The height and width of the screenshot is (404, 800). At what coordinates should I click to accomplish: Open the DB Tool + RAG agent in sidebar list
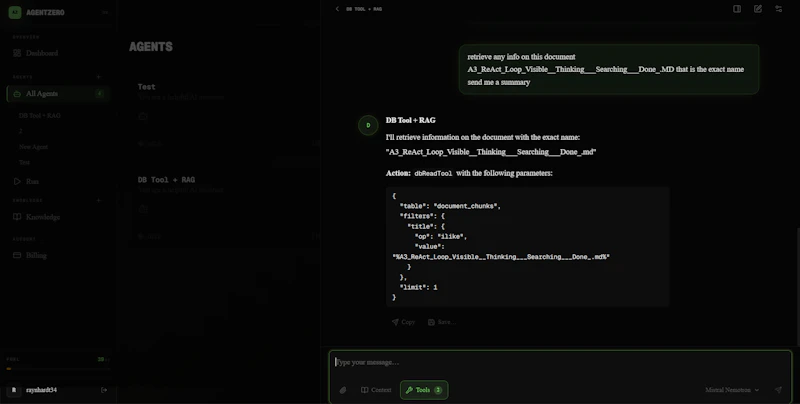pos(40,115)
